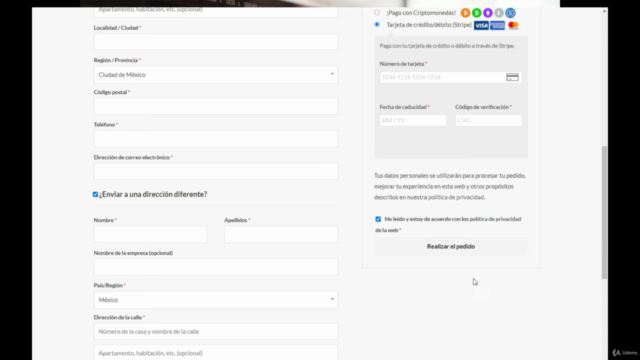
Task: Click the blue crypto coin icon
Action: (510, 13)
